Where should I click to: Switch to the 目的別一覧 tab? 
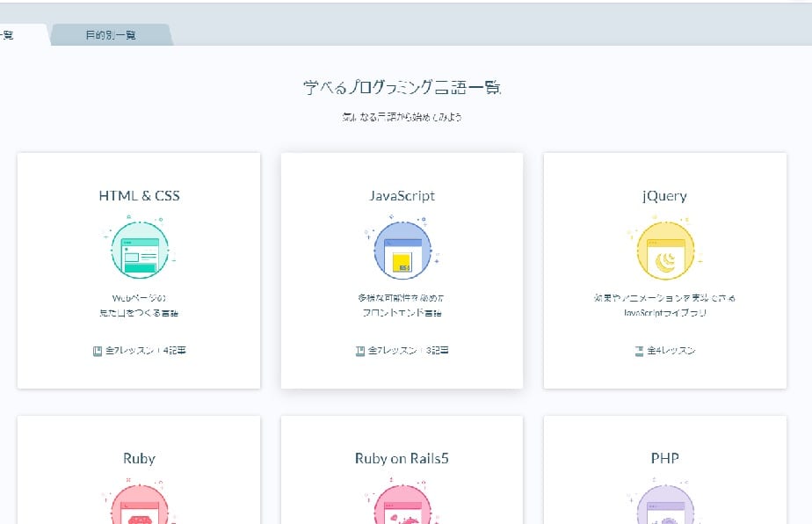pyautogui.click(x=111, y=34)
